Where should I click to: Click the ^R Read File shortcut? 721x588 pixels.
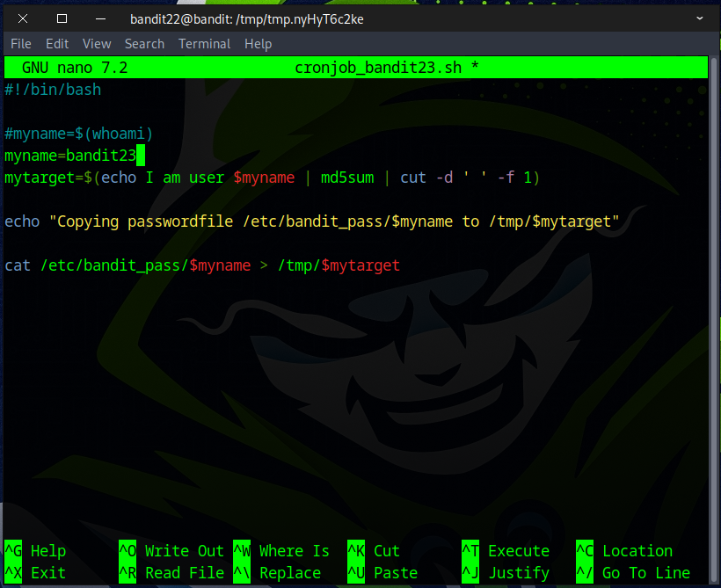tap(171, 572)
